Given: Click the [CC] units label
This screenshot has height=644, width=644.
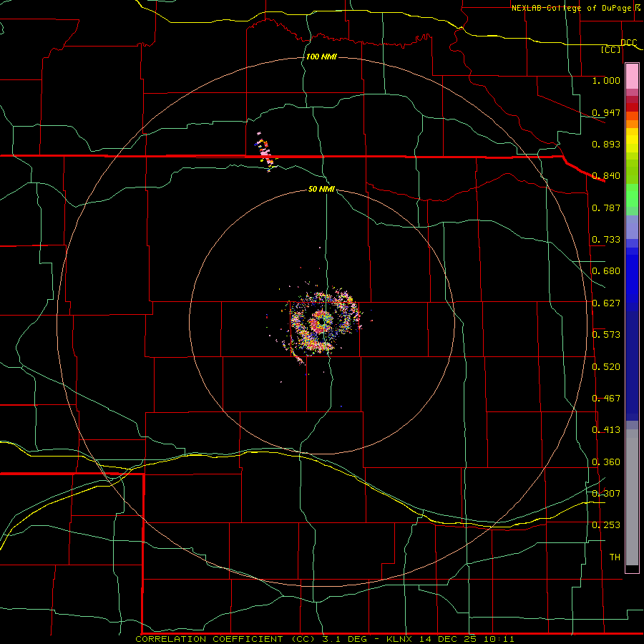Looking at the screenshot, I should 611,49.
